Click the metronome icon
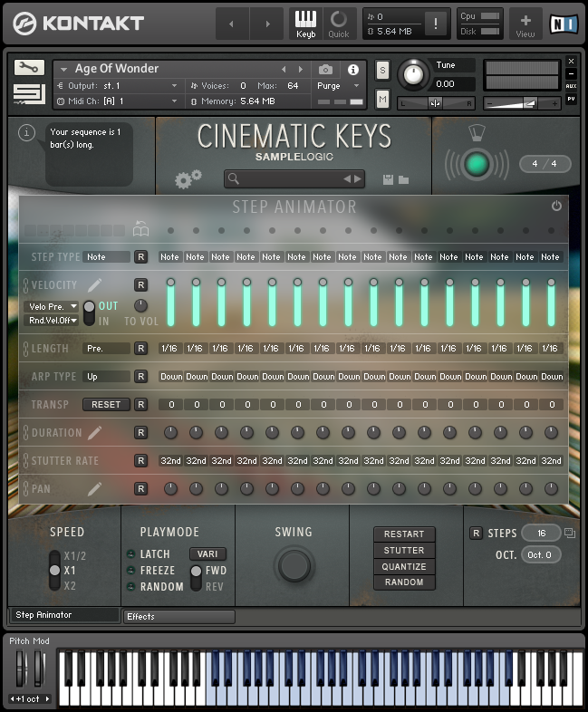Screen dimensions: 588x712 (477, 132)
